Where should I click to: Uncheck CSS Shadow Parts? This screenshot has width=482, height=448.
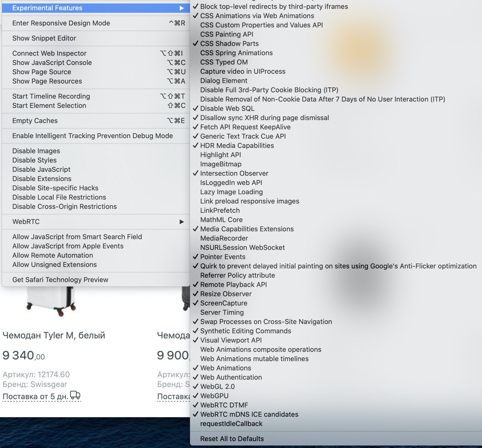pos(336,44)
